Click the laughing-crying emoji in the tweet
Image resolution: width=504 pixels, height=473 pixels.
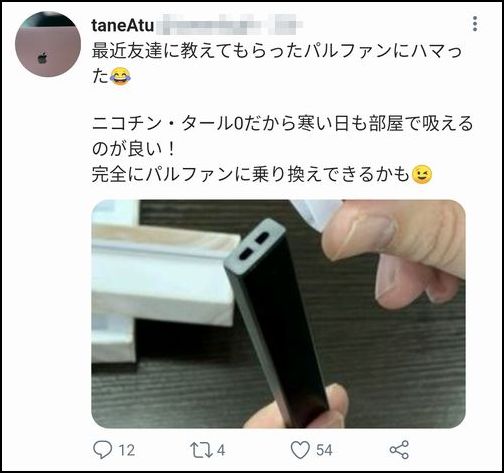pos(120,76)
